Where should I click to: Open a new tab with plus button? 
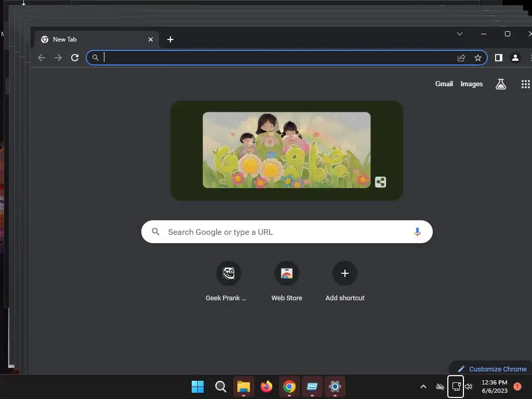170,39
